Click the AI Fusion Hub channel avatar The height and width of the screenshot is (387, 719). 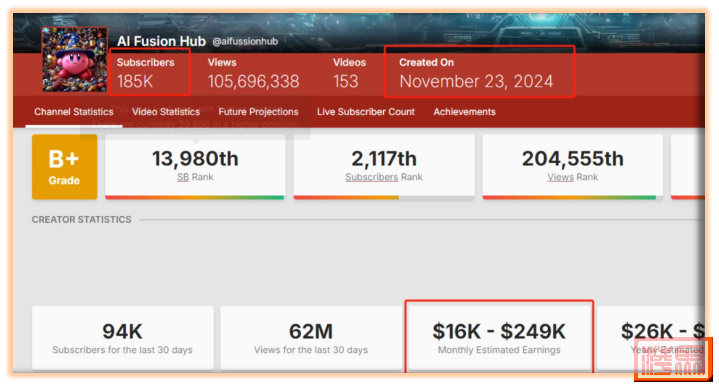(x=75, y=59)
